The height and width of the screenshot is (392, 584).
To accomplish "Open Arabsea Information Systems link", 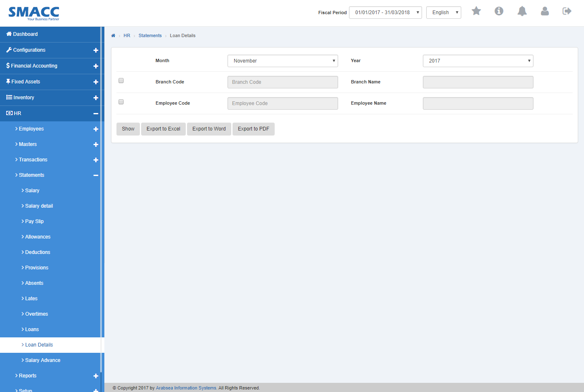I will (186, 388).
